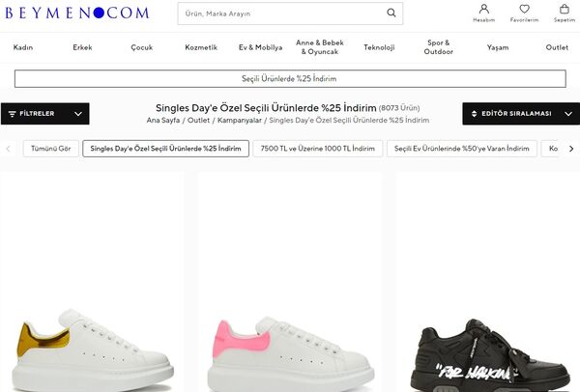The image size is (580, 392).
Task: Open the Kozmetik category menu
Action: (200, 47)
